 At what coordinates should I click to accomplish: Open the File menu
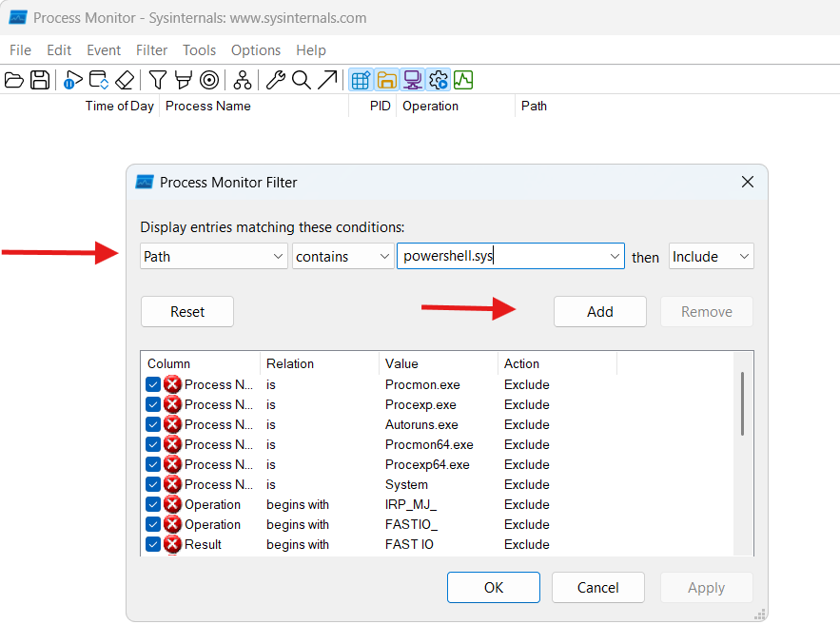coord(20,50)
